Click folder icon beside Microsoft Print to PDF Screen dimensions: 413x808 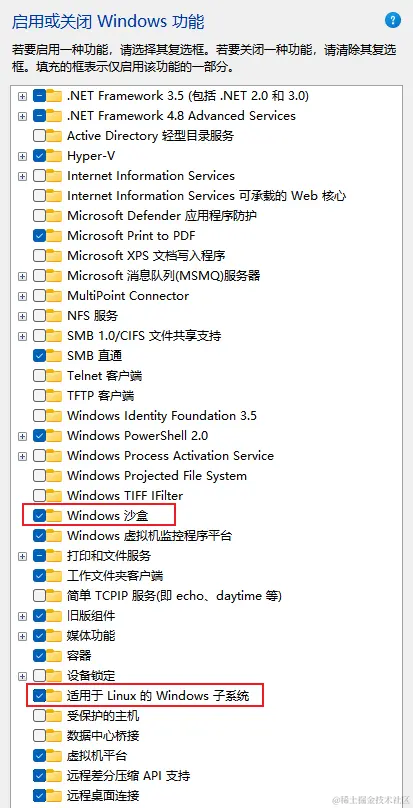[x=54, y=235]
